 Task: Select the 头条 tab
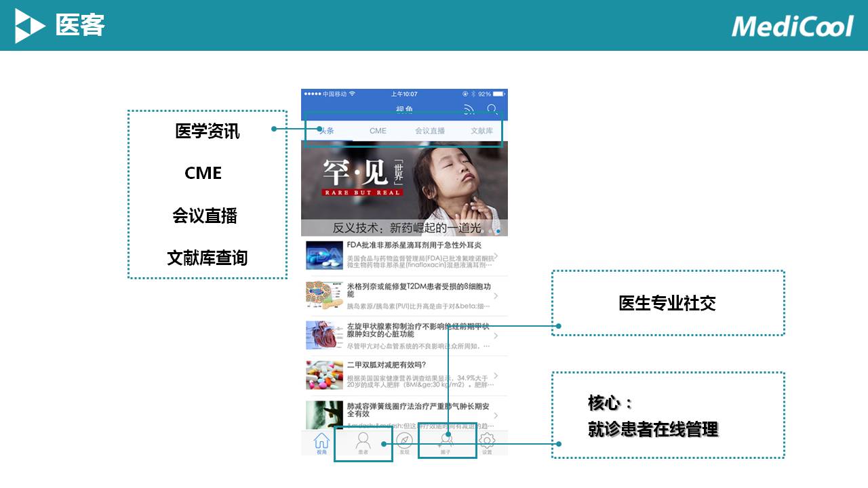point(327,131)
